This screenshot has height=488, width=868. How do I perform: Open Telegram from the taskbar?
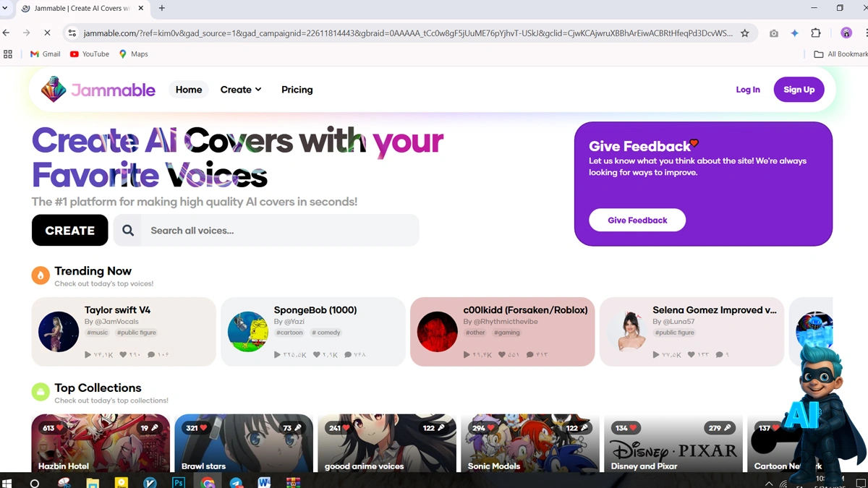click(x=236, y=482)
